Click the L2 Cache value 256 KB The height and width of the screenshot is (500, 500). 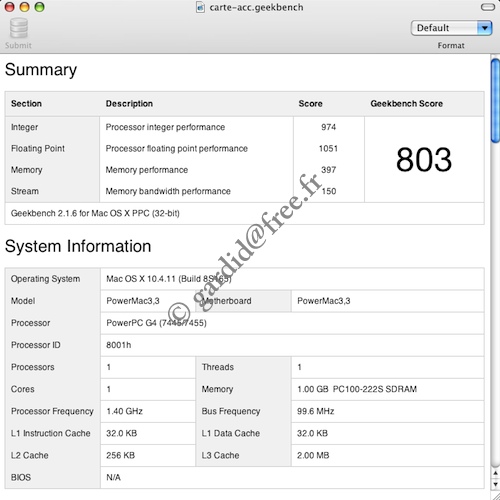coord(121,455)
